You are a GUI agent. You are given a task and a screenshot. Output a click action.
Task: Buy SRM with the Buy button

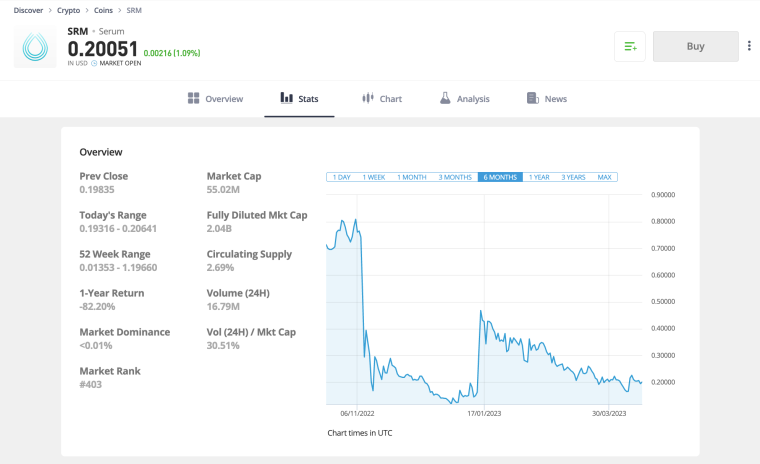(696, 47)
